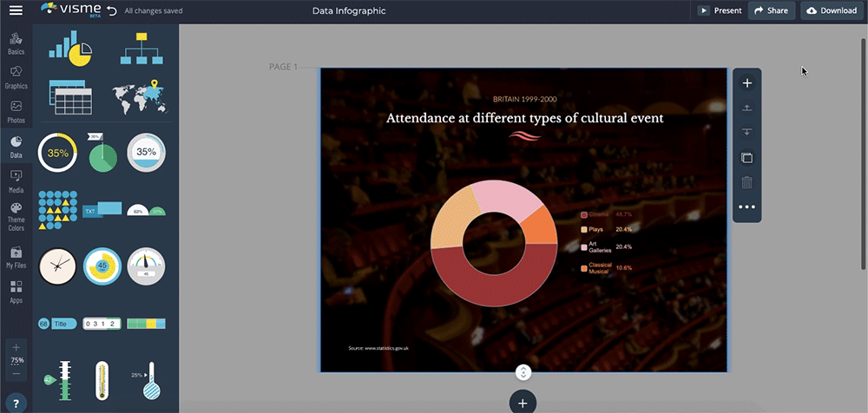Click the Share button
The height and width of the screenshot is (413, 868).
coord(771,11)
